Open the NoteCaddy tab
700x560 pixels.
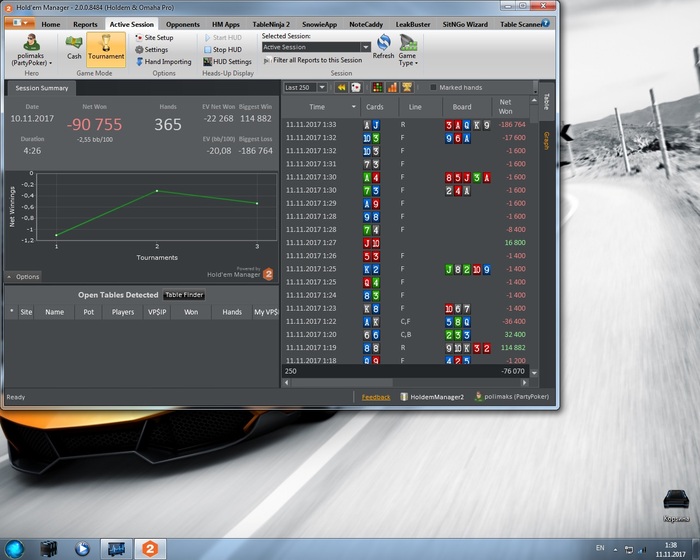(x=366, y=24)
